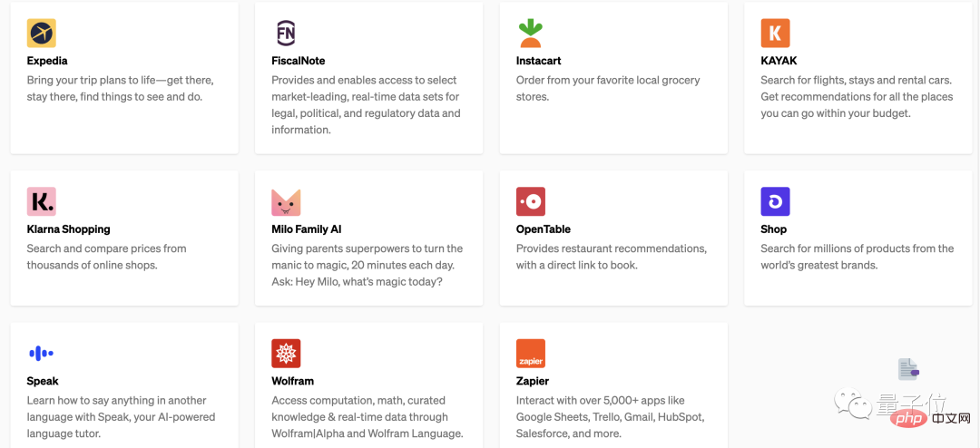Select the Wolfram plugin title

coord(292,381)
